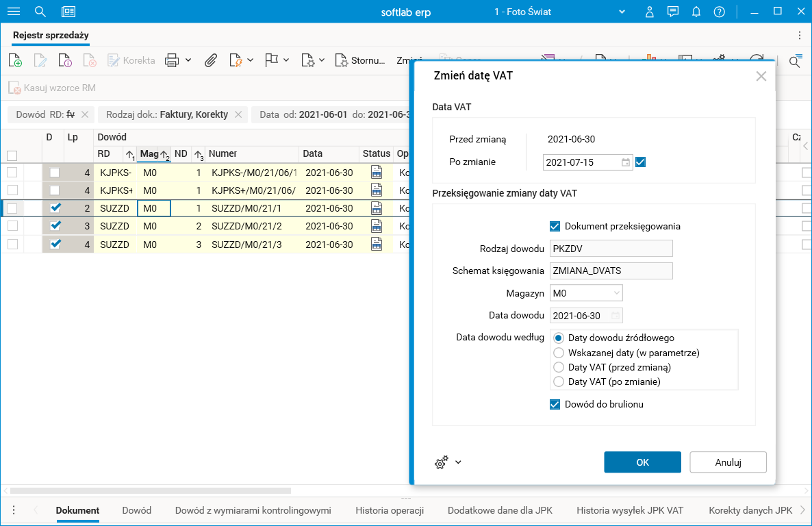
Task: Switch to Historia operacji tab
Action: pyautogui.click(x=390, y=510)
